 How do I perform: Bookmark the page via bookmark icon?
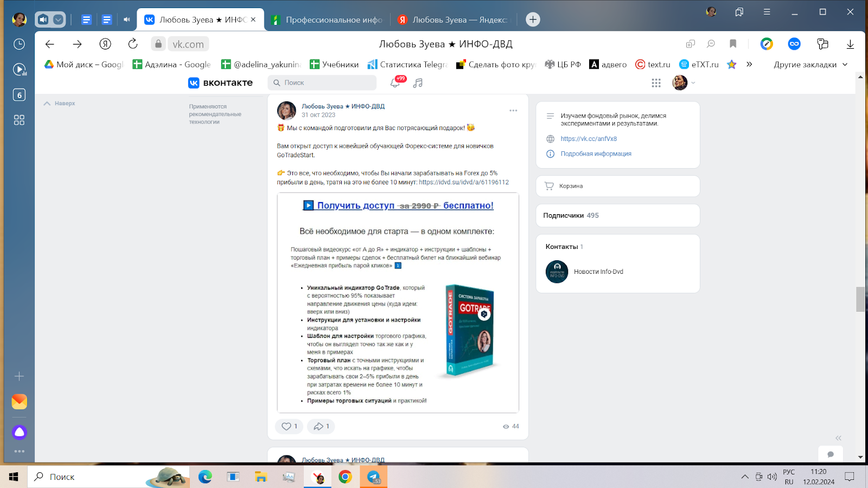(x=733, y=44)
